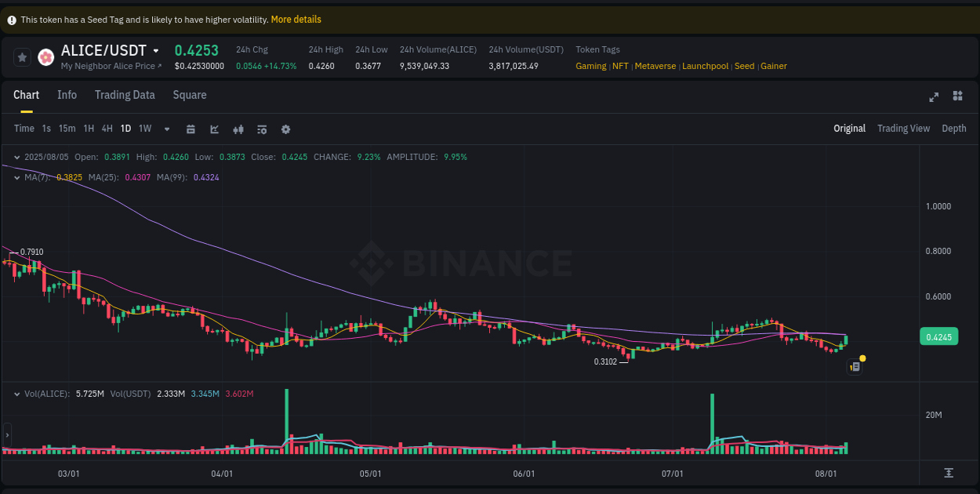
Task: Click the More details link
Action: click(296, 19)
